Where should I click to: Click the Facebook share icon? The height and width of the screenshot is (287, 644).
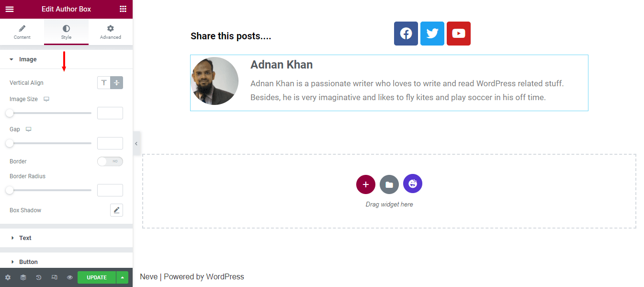tap(406, 34)
